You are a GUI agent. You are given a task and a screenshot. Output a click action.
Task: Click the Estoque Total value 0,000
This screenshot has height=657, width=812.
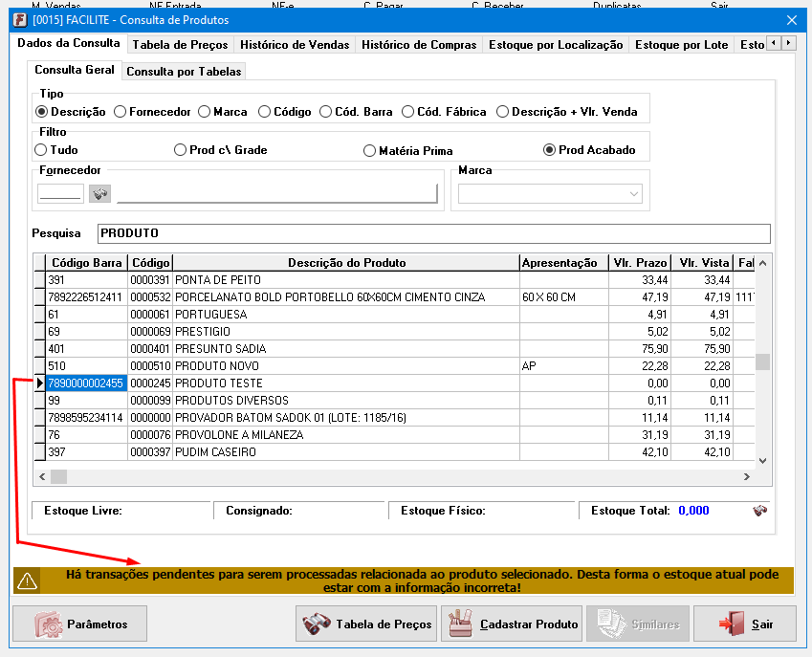click(693, 511)
